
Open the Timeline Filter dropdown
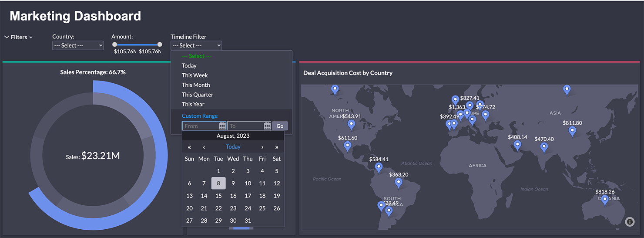[x=196, y=45]
